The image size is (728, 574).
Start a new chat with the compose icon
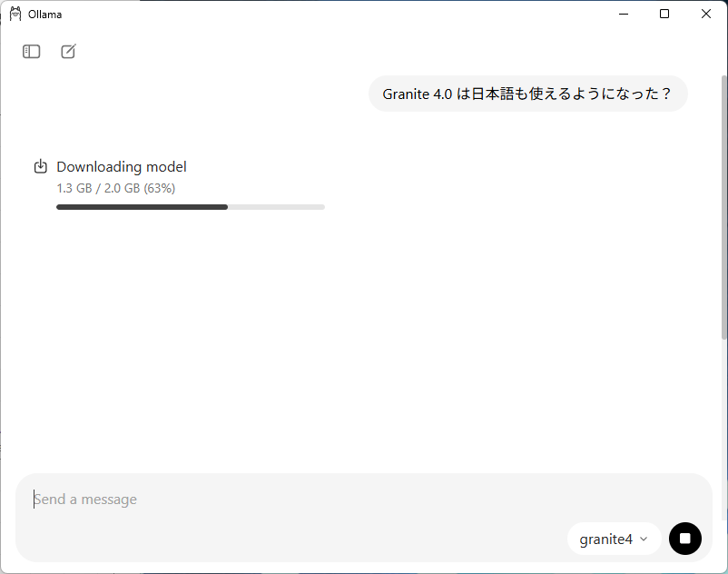68,52
